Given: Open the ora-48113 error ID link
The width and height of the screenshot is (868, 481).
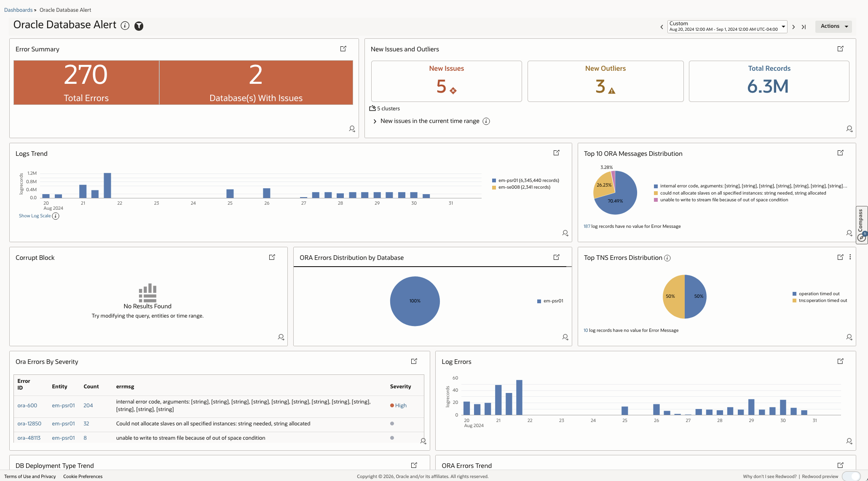Looking at the screenshot, I should (x=29, y=438).
